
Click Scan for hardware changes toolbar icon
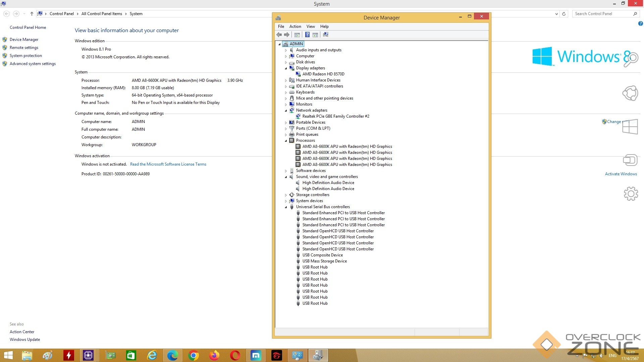[x=325, y=35]
